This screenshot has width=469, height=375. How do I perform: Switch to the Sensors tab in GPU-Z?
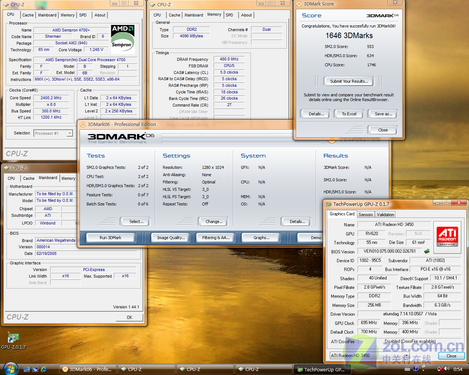(366, 215)
